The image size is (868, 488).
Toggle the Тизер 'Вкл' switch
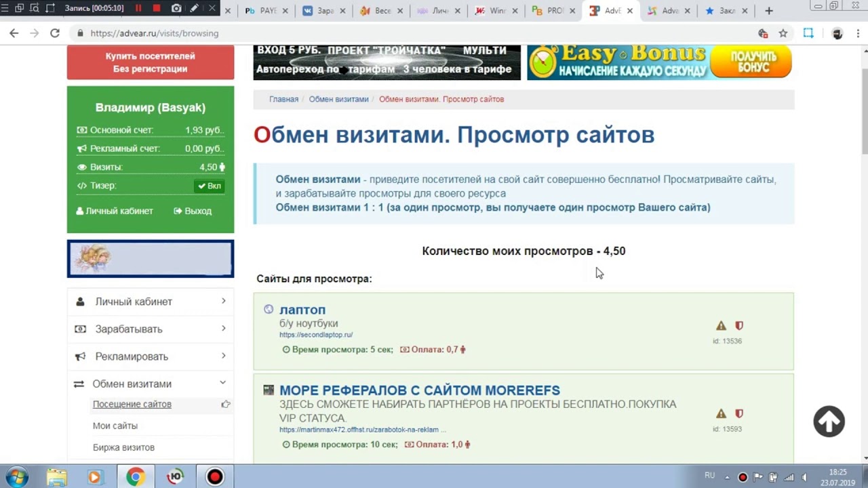point(210,186)
